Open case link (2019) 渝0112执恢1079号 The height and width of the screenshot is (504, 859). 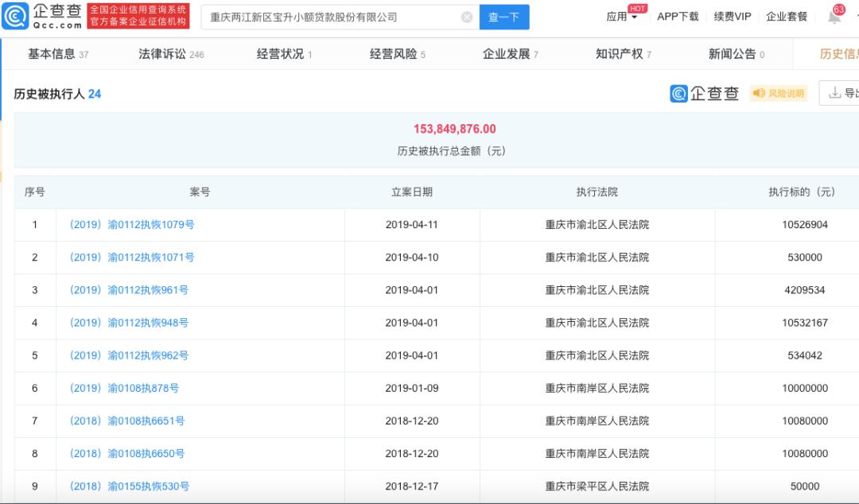point(134,224)
